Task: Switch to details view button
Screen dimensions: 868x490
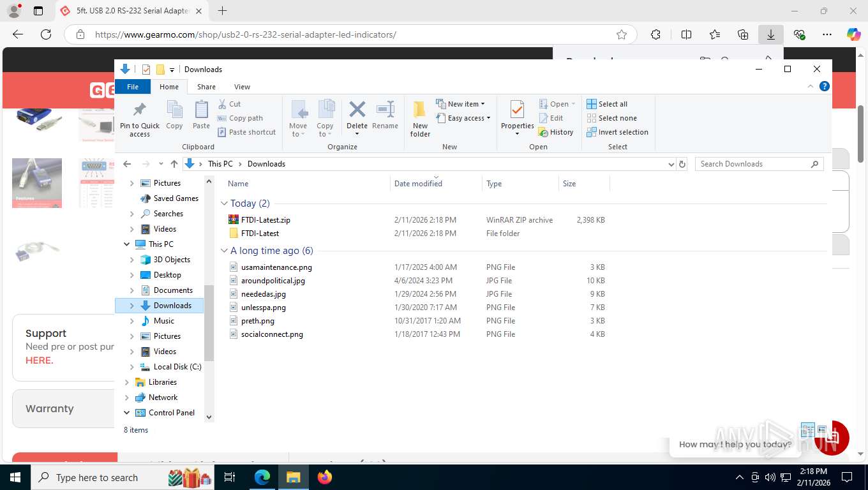Action: [808, 430]
